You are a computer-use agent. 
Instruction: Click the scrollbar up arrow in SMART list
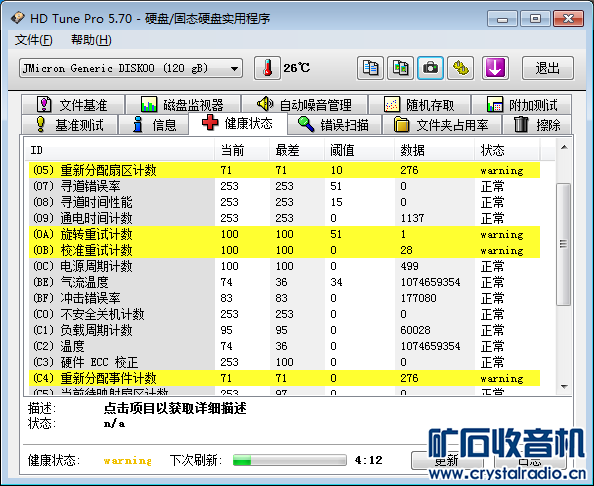564,147
